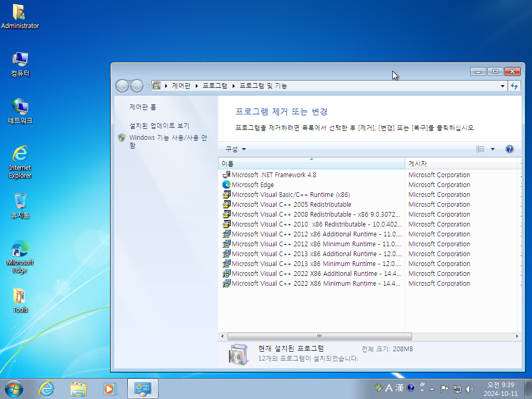The width and height of the screenshot is (532, 399).
Task: Open the 구성 organize dropdown
Action: click(235, 149)
